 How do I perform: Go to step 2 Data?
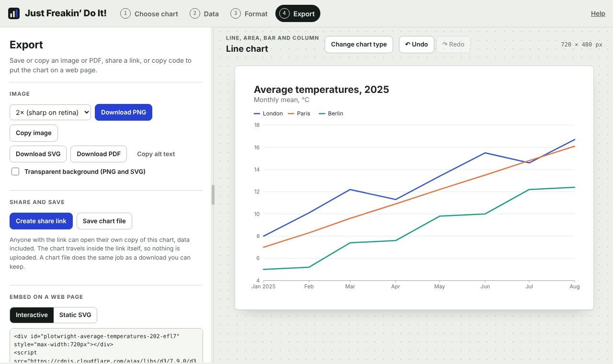click(x=204, y=13)
